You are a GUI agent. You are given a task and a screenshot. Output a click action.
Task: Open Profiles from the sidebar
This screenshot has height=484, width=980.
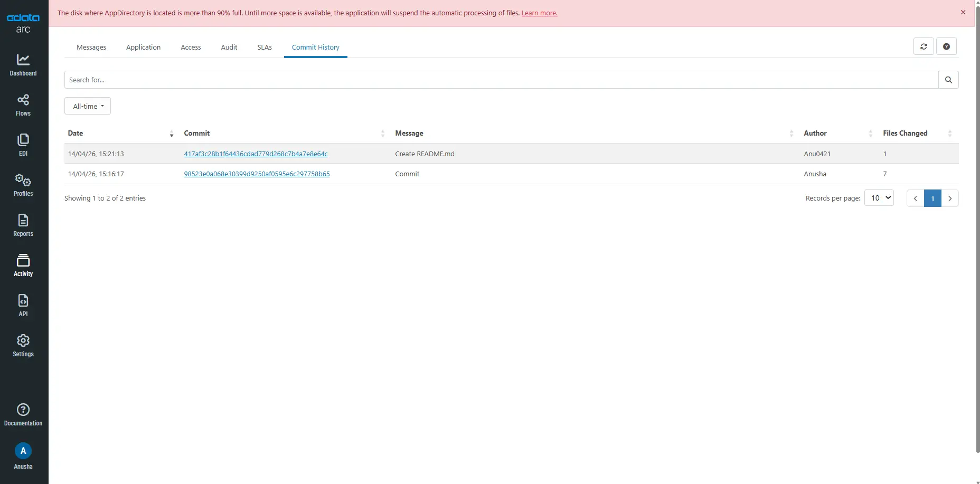click(23, 185)
